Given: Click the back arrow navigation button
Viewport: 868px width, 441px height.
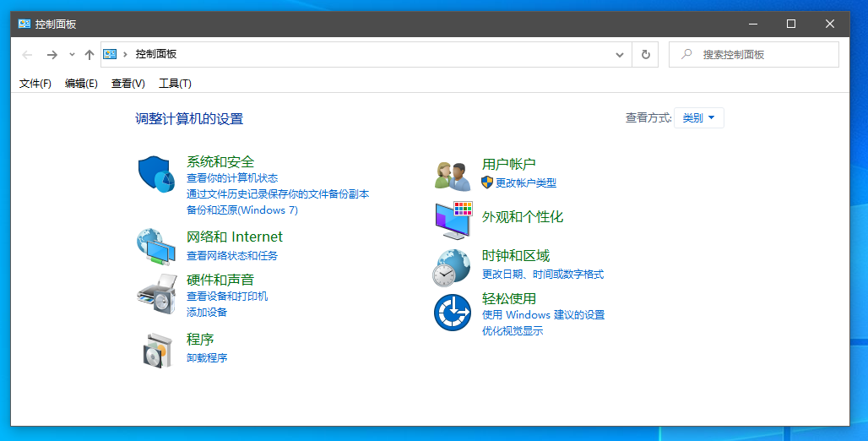Looking at the screenshot, I should [x=27, y=54].
